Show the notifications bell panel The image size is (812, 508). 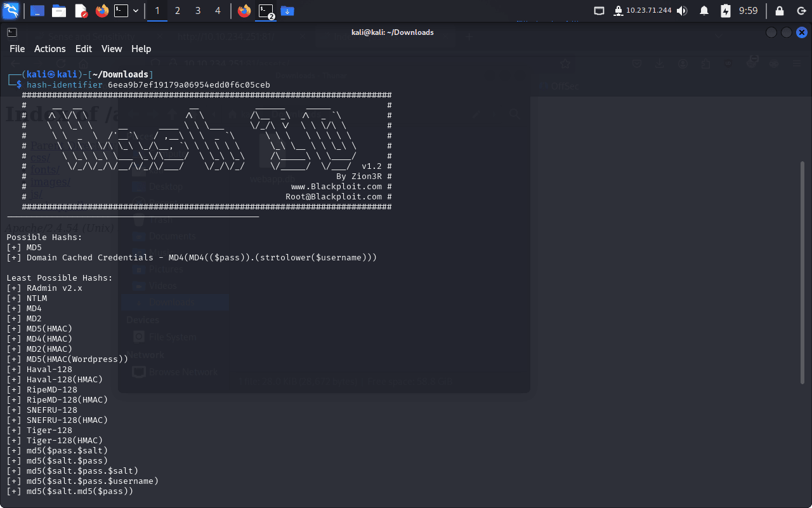click(x=704, y=11)
